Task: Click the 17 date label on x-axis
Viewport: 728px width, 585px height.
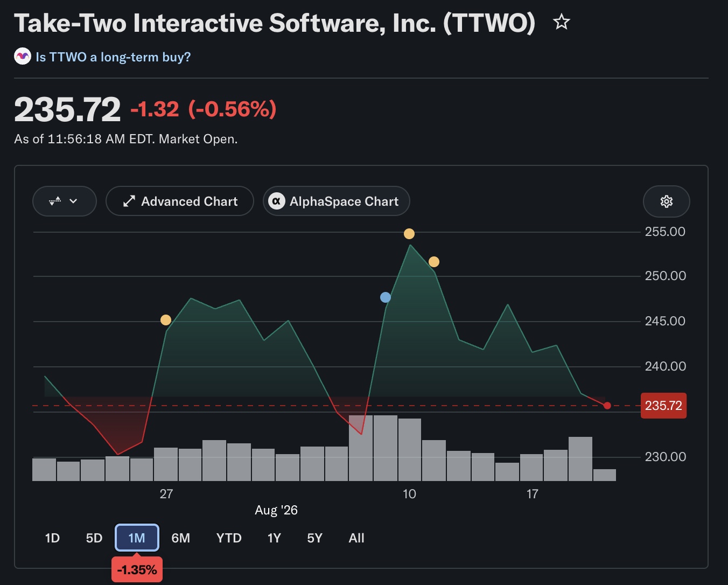Action: tap(532, 494)
